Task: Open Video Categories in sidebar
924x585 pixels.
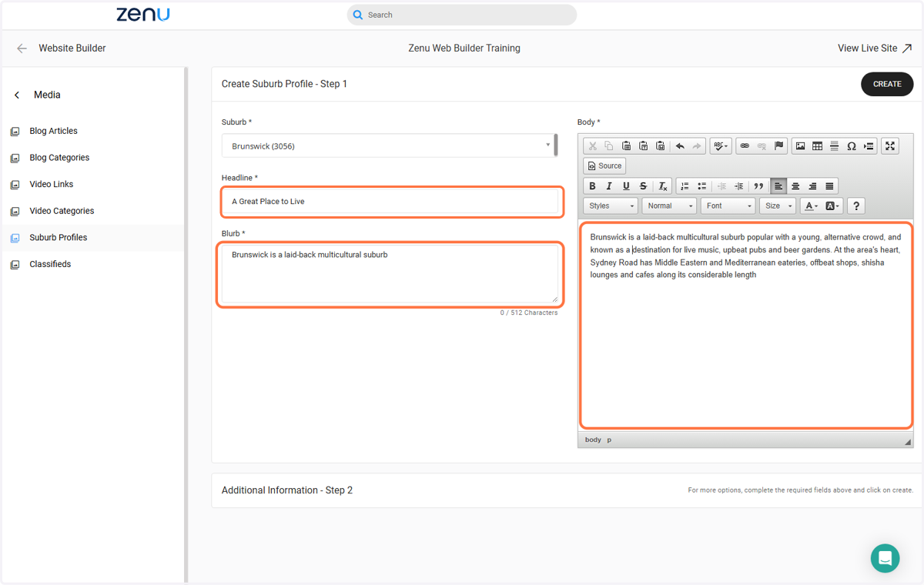Action: (62, 211)
